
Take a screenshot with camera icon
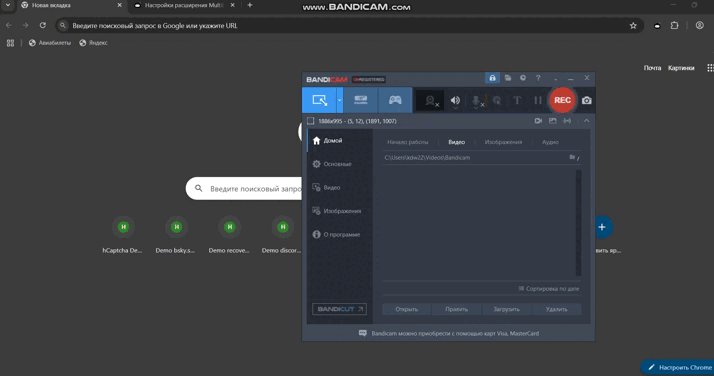pyautogui.click(x=586, y=101)
